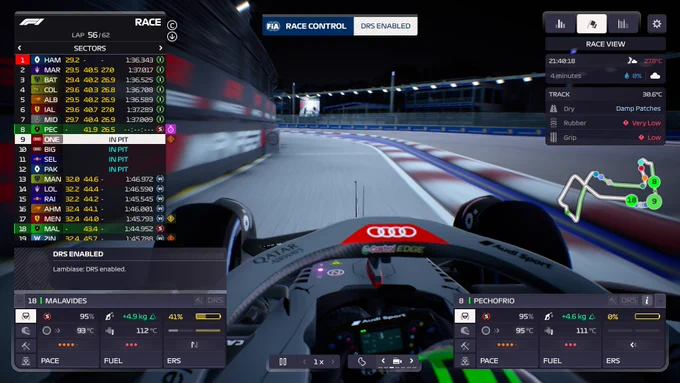This screenshot has width=680, height=383.
Task: Select driver COL in the timing tower
Action: click(x=90, y=90)
